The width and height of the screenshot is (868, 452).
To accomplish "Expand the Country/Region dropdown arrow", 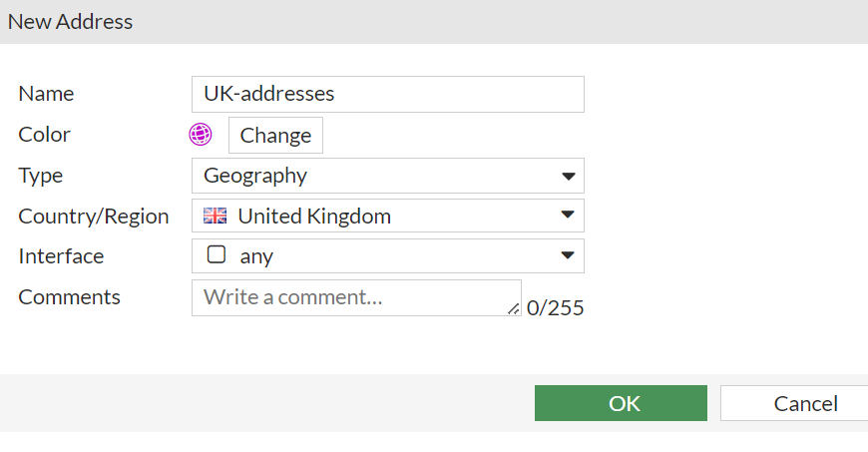I will coord(568,216).
